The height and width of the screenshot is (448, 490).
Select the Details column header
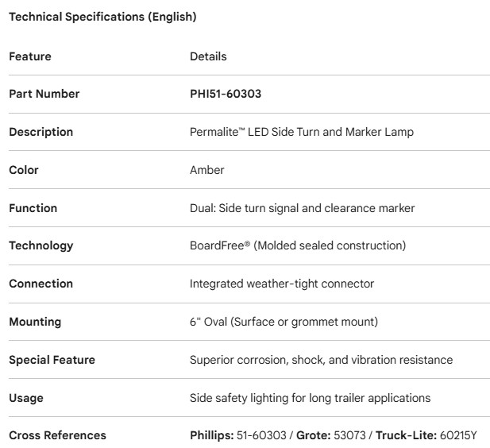click(x=208, y=56)
